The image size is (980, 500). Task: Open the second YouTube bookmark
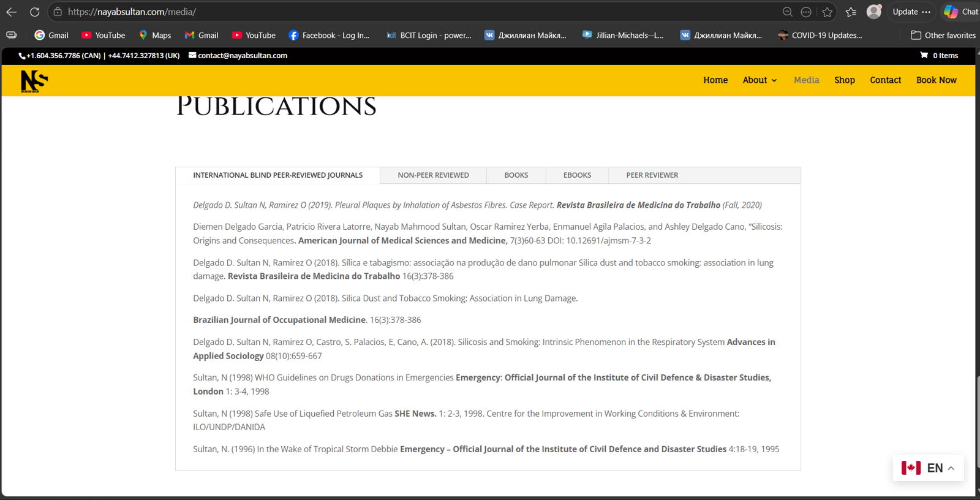[x=254, y=35]
